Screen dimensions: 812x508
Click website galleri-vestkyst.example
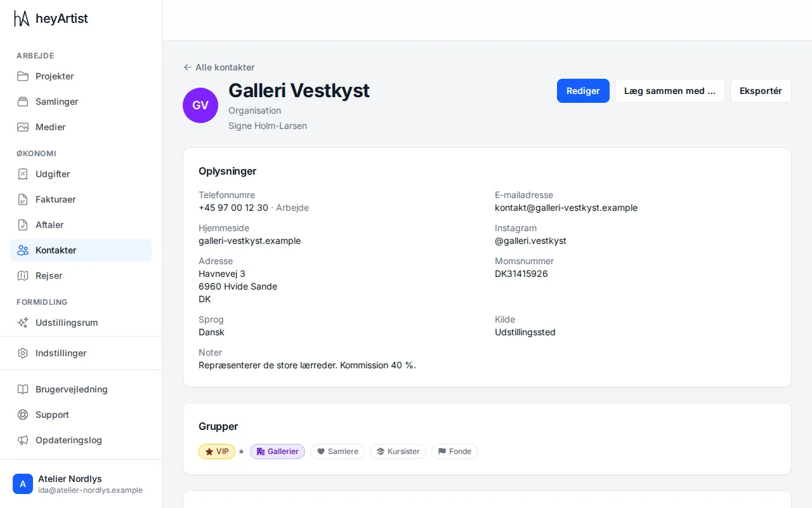pyautogui.click(x=249, y=241)
